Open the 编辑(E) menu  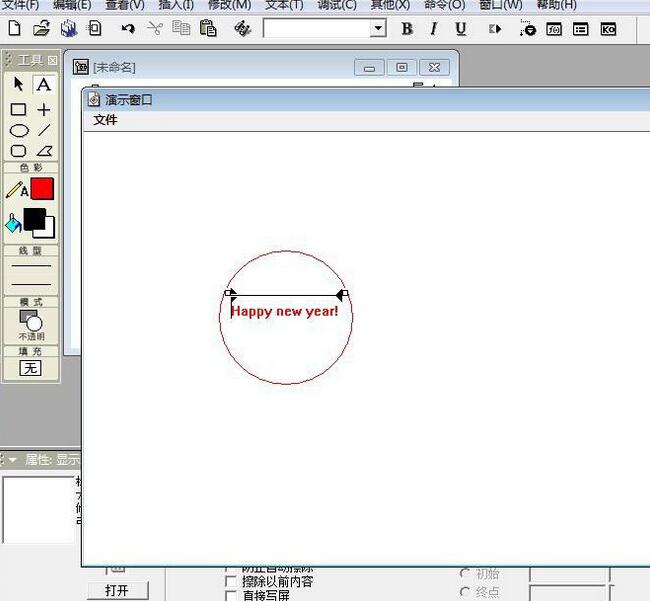tap(72, 5)
